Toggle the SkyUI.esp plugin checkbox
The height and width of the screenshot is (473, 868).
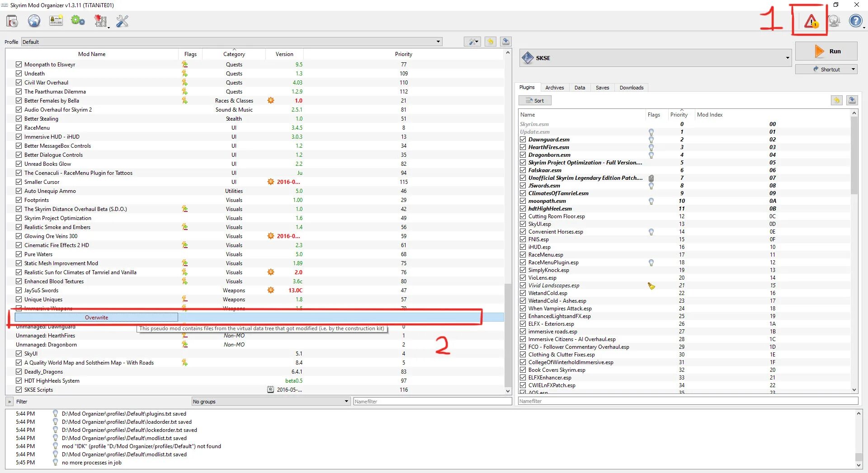pos(523,224)
